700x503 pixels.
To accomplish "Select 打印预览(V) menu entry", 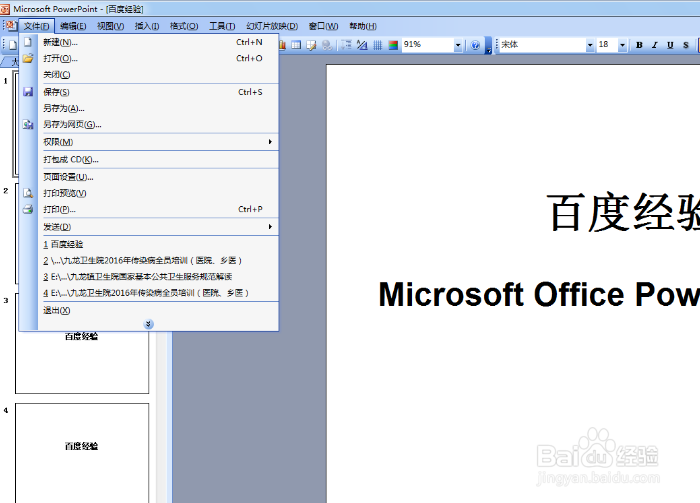I will 150,193.
